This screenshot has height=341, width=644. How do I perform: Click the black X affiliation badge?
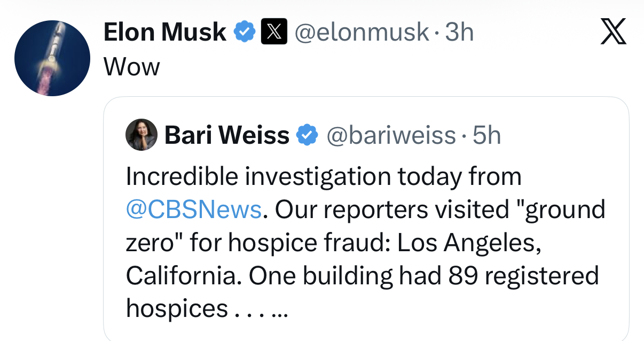[274, 32]
